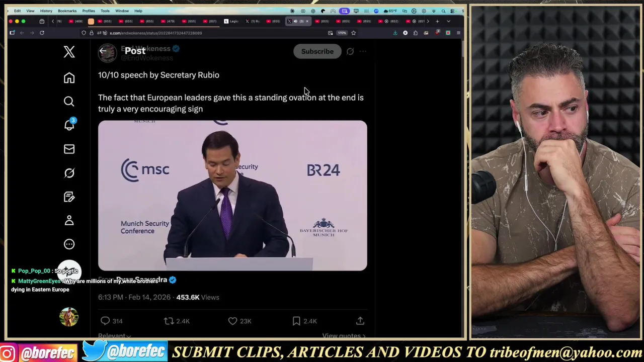Switch to the YouTube (468) tab

pyautogui.click(x=75, y=21)
